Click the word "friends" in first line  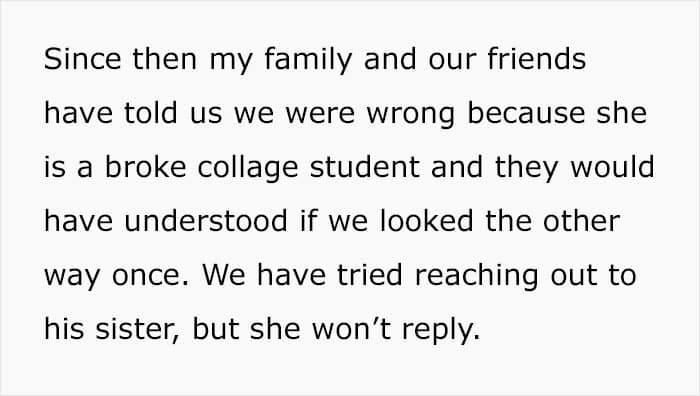[536, 59]
